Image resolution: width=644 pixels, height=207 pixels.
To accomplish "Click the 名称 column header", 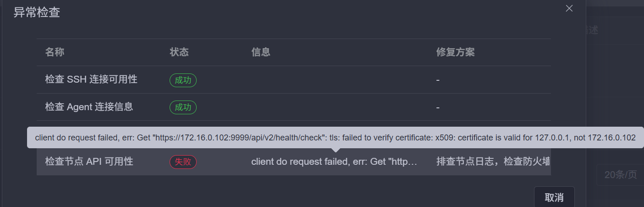I will pyautogui.click(x=55, y=52).
